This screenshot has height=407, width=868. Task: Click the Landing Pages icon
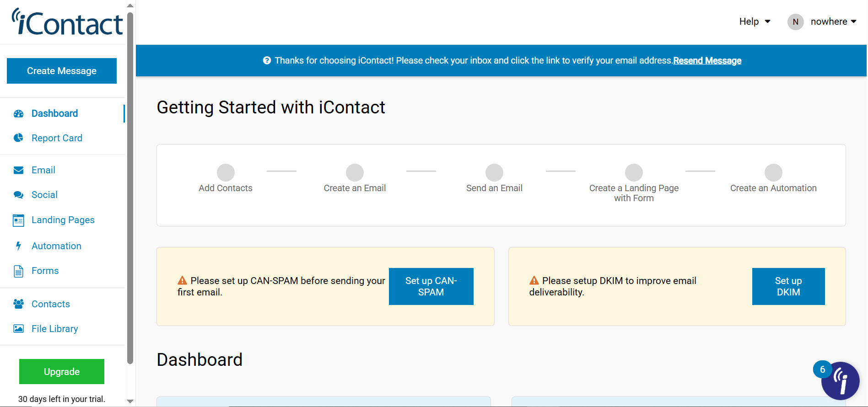pyautogui.click(x=18, y=220)
